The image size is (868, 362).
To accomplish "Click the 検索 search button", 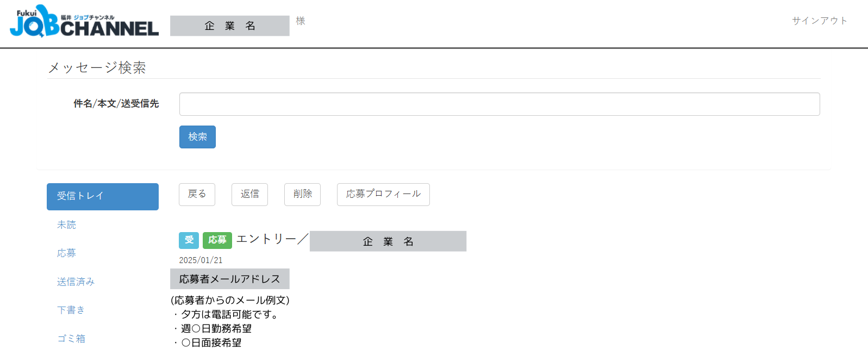I will pos(197,137).
